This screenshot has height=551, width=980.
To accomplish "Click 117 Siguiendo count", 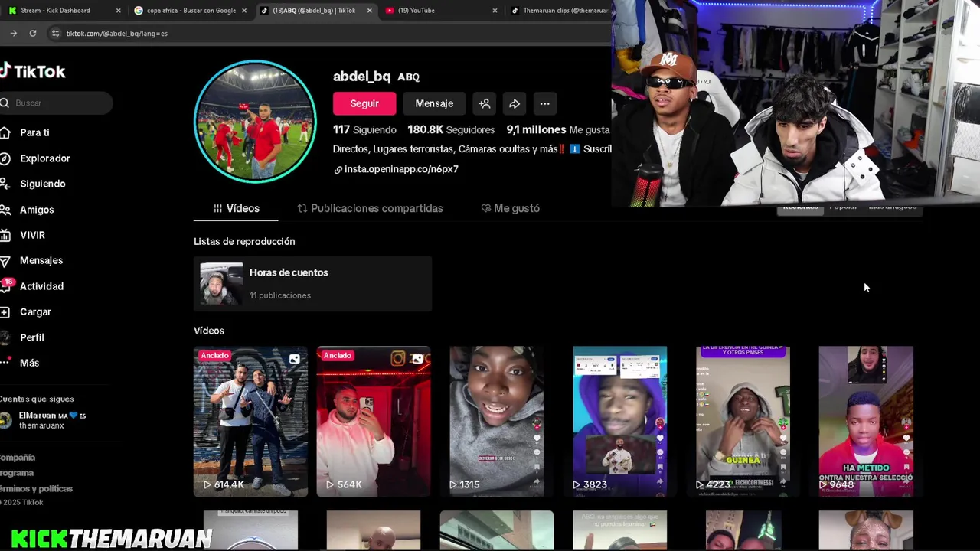I will point(364,129).
